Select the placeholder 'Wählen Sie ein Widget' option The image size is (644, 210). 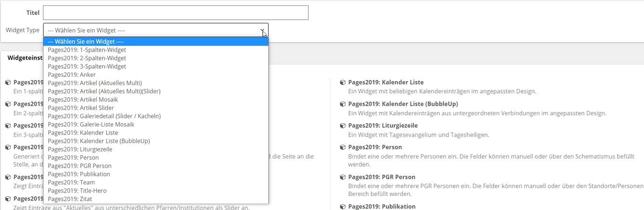pos(86,42)
